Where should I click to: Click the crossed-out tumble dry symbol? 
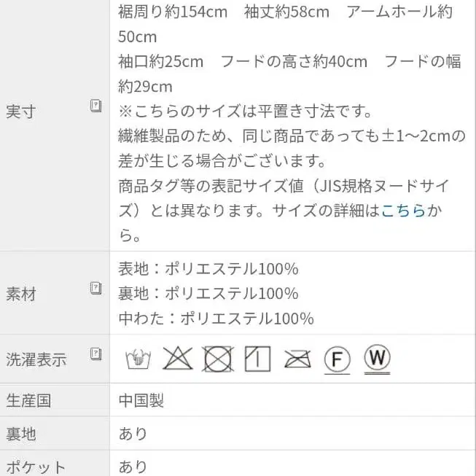(x=217, y=359)
